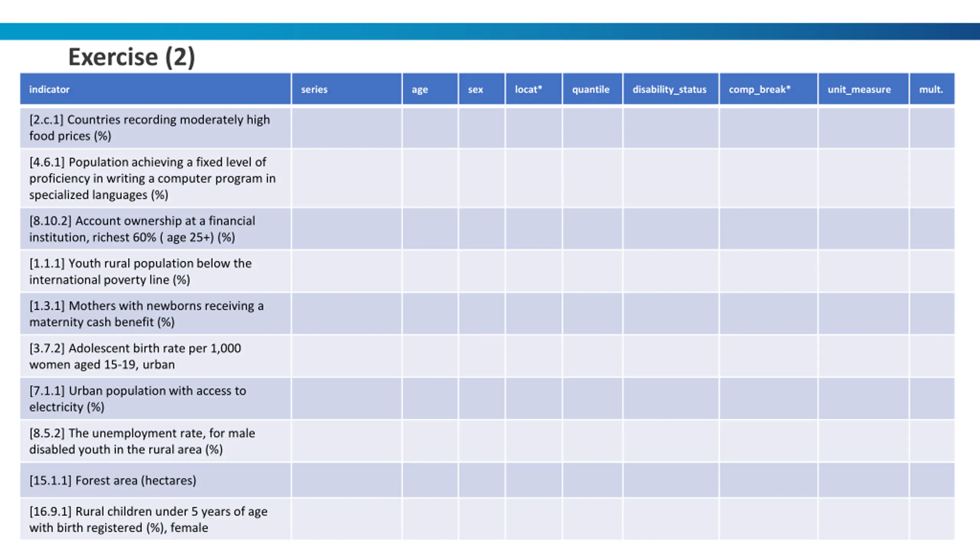
Task: Select the 'locat*' column header
Action: pyautogui.click(x=534, y=89)
